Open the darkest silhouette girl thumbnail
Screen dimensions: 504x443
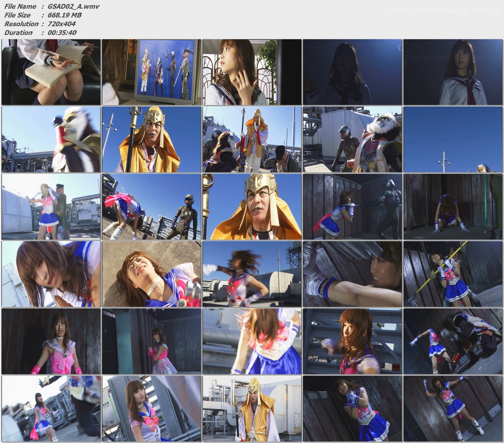point(352,72)
